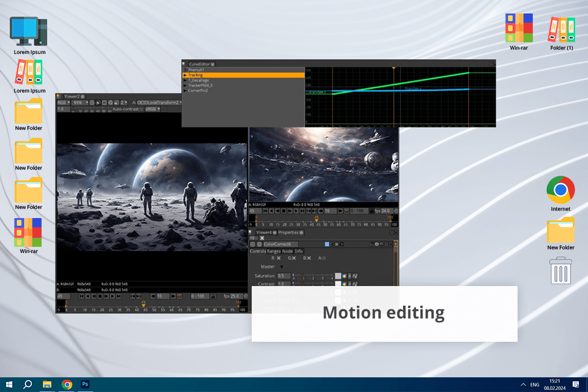Jump to previous keyframe in Viewer2
This screenshot has height=392, width=588.
tap(133, 296)
